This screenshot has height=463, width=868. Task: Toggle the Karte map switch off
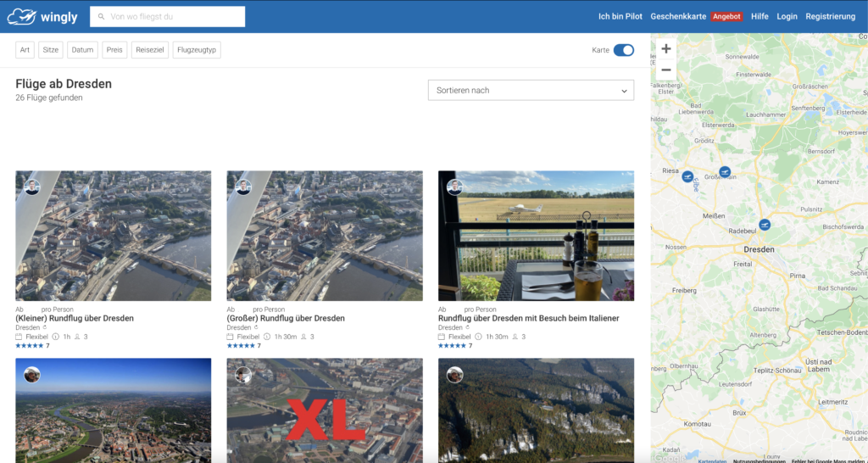tap(623, 50)
